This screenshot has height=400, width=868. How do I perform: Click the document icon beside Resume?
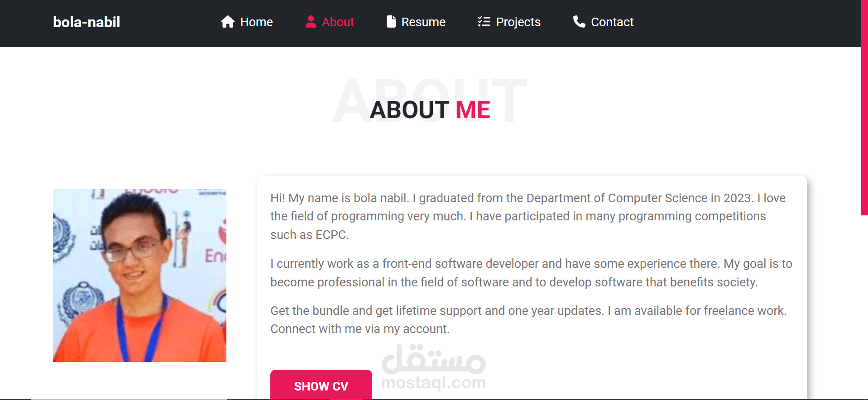[391, 22]
